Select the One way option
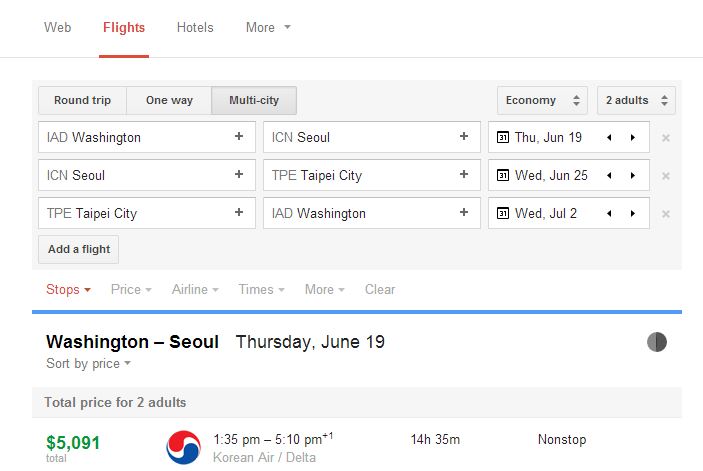Screen dimensions: 703x471 pos(169,100)
